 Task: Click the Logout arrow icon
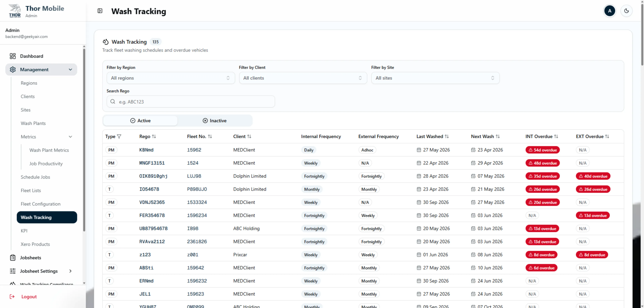[12, 297]
